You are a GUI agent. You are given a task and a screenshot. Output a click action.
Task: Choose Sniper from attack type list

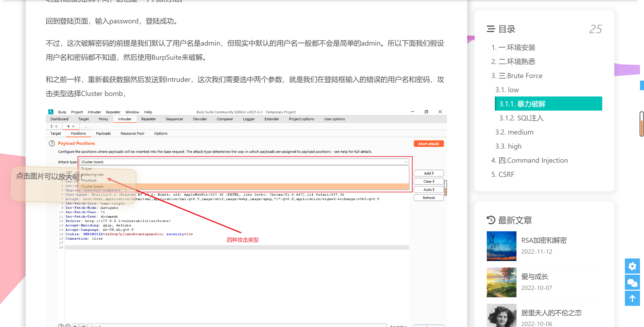(87, 169)
